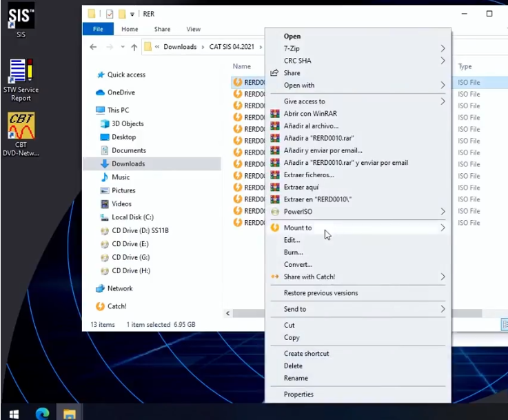Viewport: 508px width, 420px height.
Task: Open the CBT DVD-Network desktop icon
Action: pyautogui.click(x=21, y=134)
